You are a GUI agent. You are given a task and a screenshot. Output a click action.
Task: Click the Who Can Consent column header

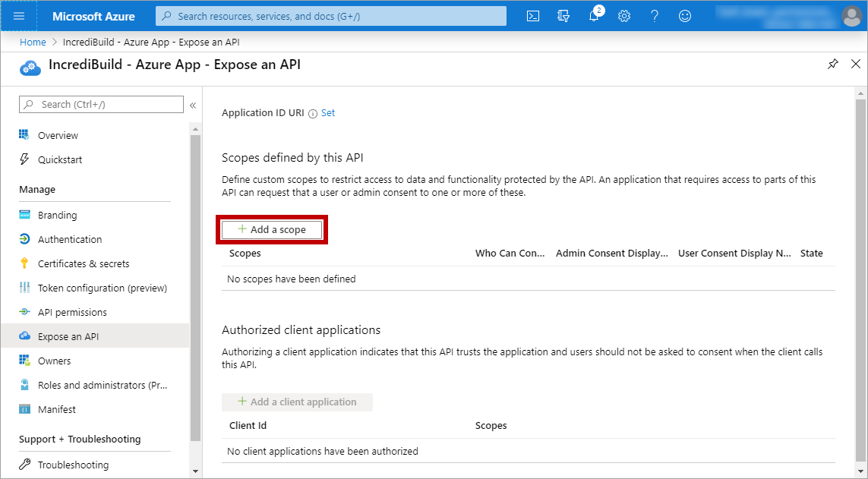coord(510,254)
